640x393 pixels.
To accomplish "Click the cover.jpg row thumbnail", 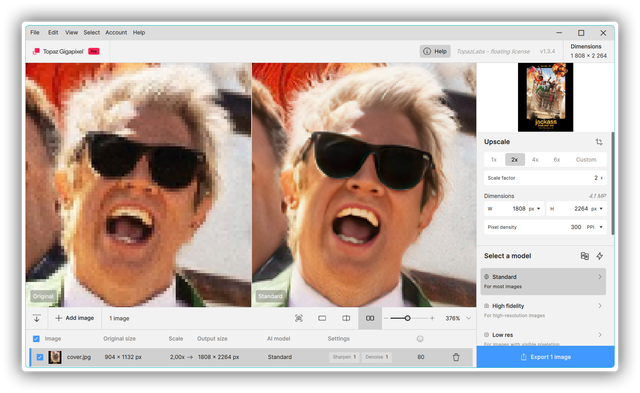I will coord(55,357).
